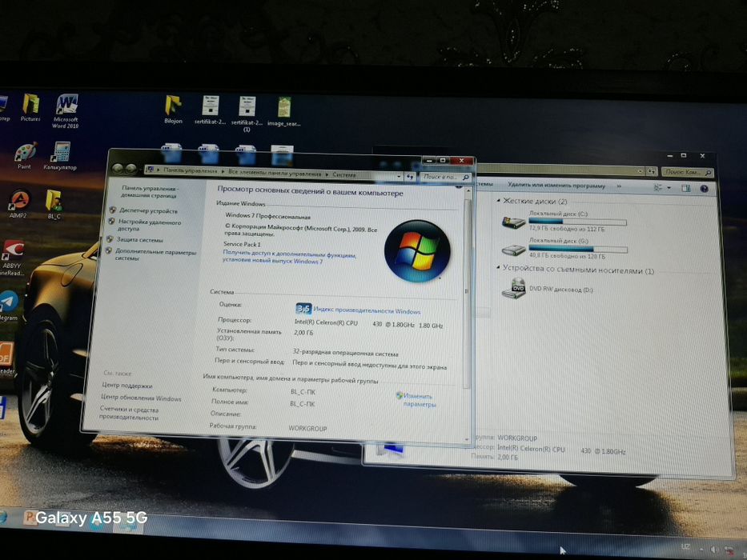Launch Paint from the desktop

[x=25, y=156]
